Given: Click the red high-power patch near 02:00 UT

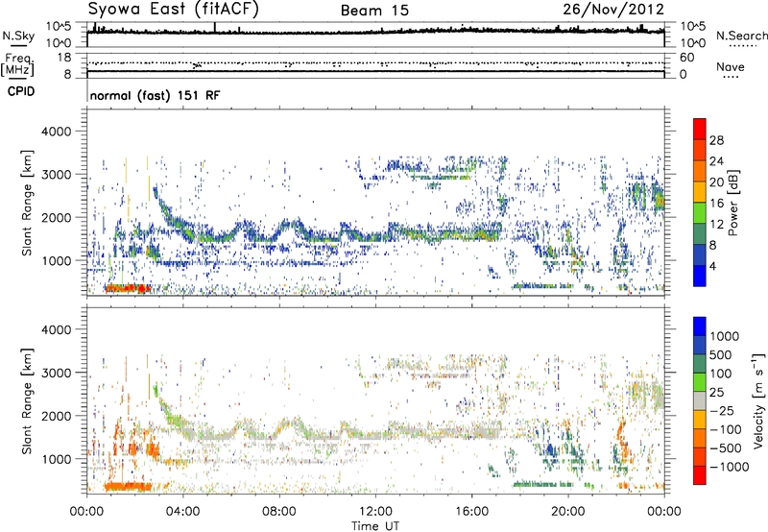Looking at the screenshot, I should pyautogui.click(x=129, y=288).
